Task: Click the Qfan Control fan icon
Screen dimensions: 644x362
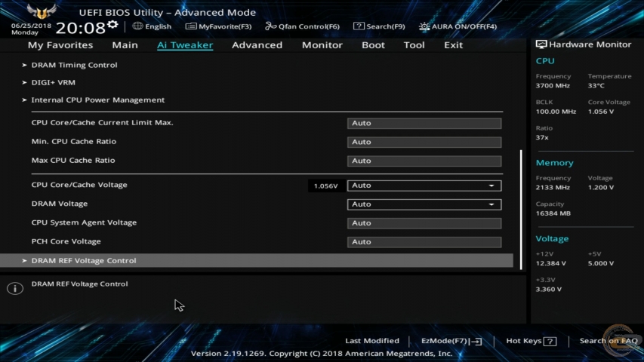Action: tap(270, 26)
